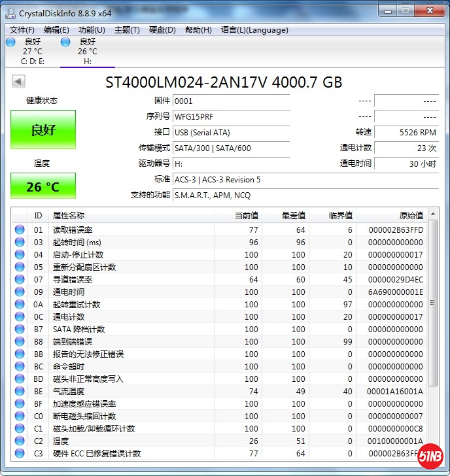This screenshot has height=476, width=450.
Task: Open the 帮助(H) menu
Action: coord(198,30)
